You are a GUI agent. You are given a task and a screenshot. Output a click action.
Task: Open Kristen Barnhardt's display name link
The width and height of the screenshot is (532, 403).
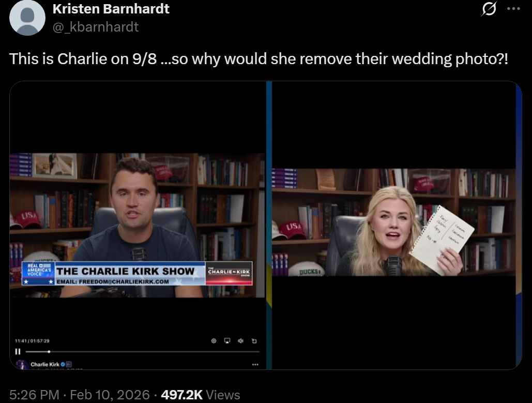coord(111,9)
